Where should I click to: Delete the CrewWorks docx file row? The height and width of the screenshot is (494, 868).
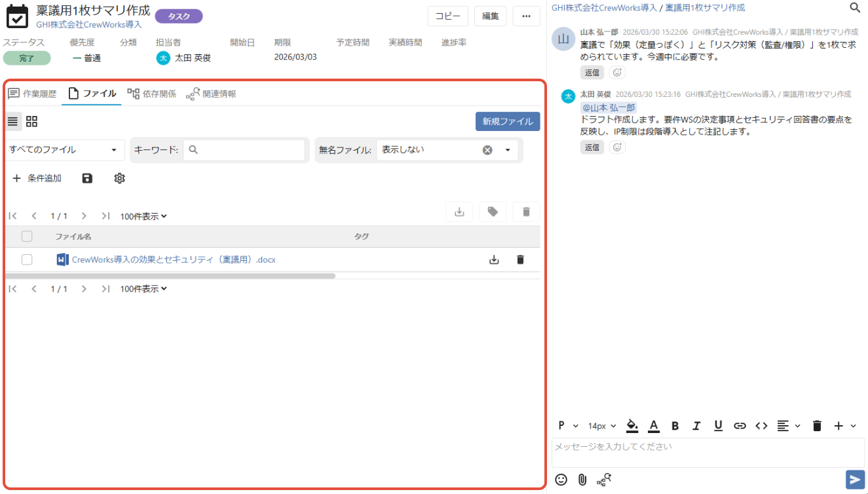tap(520, 259)
